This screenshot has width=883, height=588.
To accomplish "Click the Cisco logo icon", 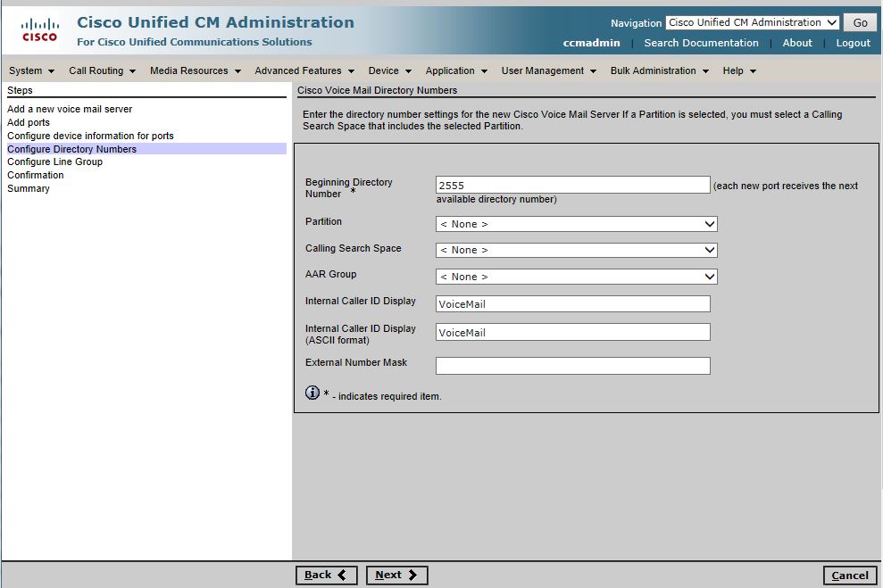I will point(39,31).
